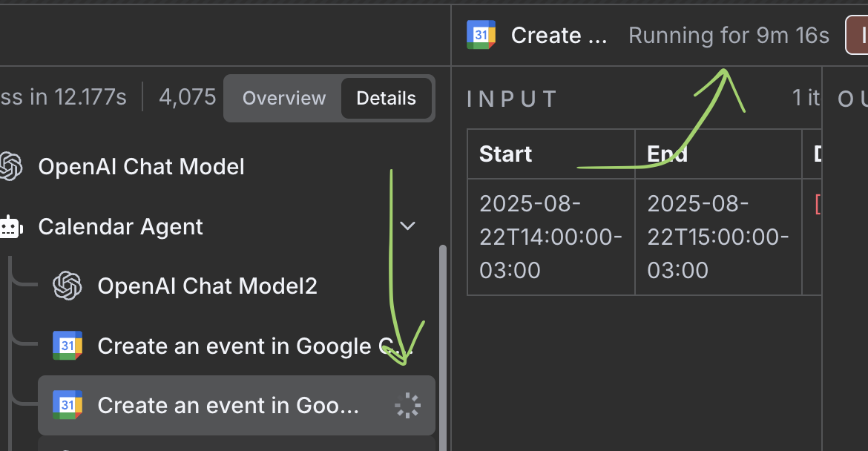Click the End cell 2025-08-22T15:00:00-03:00
The image size is (868, 451).
719,237
